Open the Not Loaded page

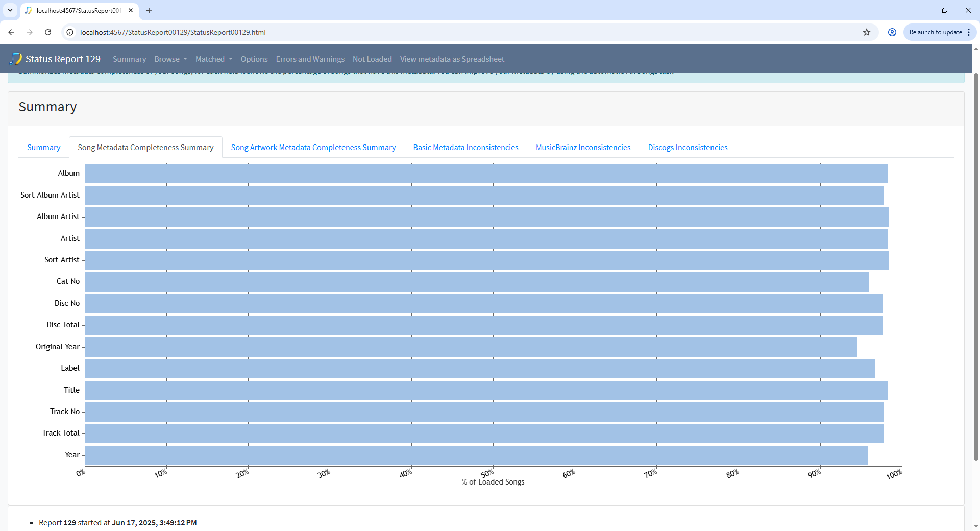pyautogui.click(x=372, y=59)
